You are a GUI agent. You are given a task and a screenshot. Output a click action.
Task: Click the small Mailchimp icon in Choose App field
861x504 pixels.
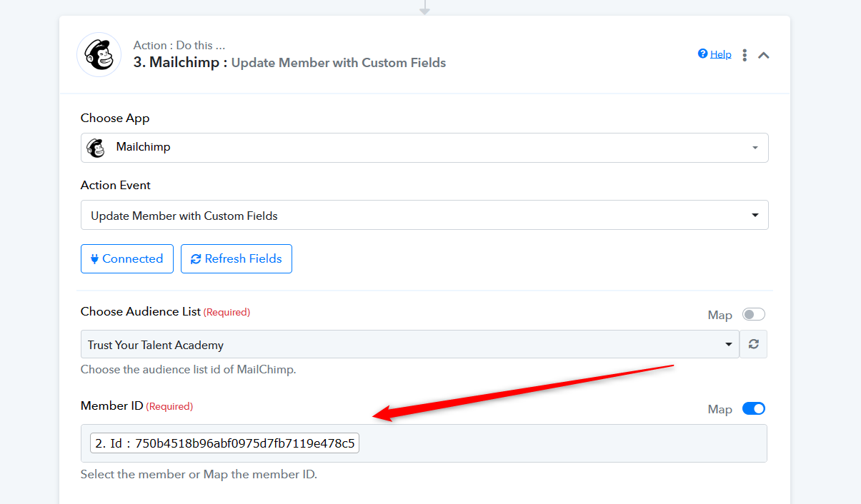96,148
